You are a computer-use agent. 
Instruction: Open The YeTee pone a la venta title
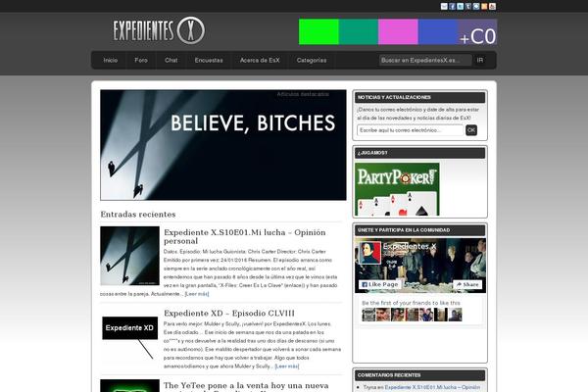click(246, 386)
